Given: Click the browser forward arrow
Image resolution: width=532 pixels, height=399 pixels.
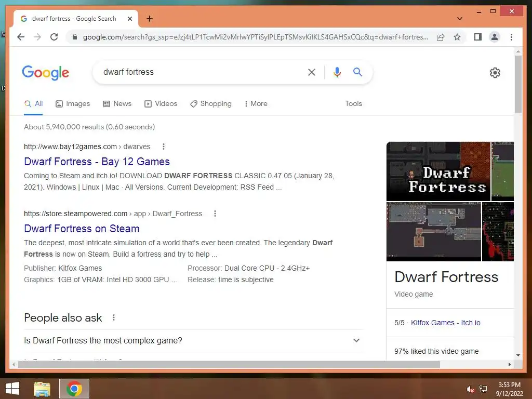Looking at the screenshot, I should coord(37,37).
